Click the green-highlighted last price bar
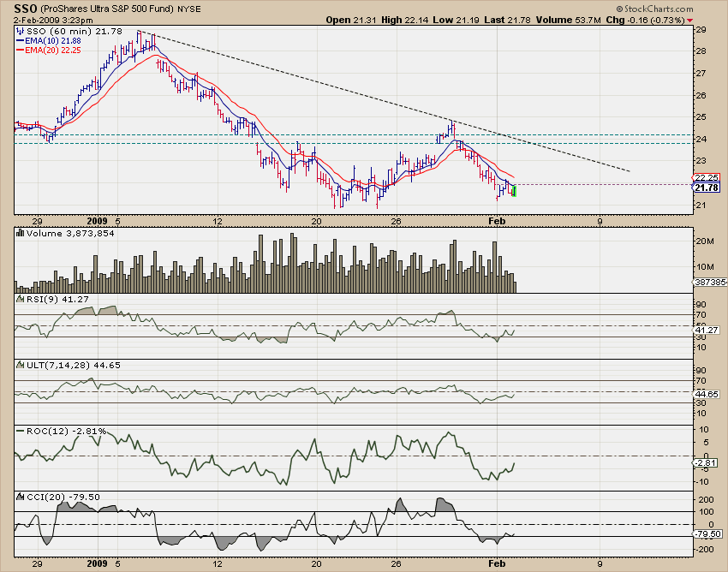This screenshot has height=572, width=728. pyautogui.click(x=514, y=191)
